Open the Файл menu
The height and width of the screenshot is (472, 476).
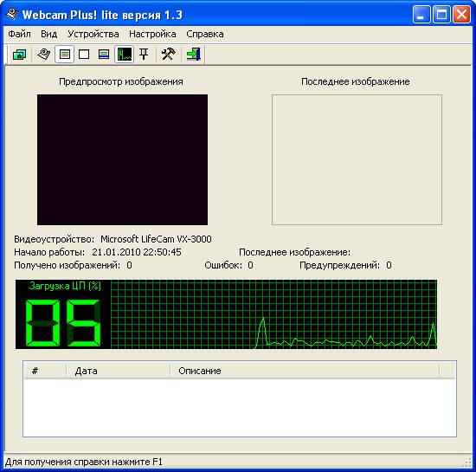point(19,34)
